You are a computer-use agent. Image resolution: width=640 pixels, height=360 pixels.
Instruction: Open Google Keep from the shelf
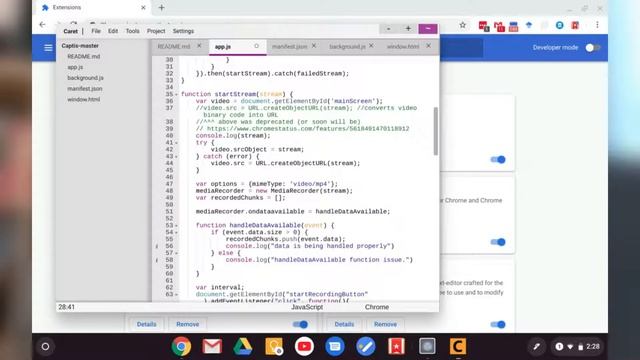(x=273, y=347)
